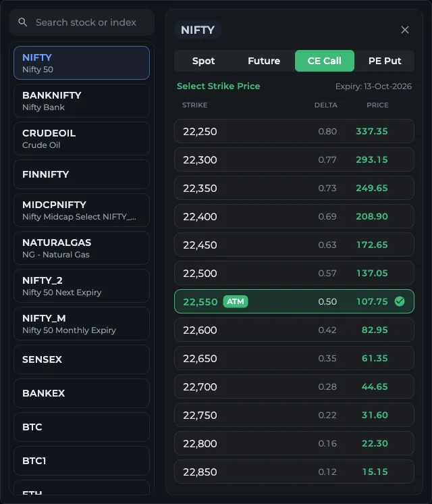Select the ATM strike 22,550 row
The height and width of the screenshot is (504, 432).
294,301
